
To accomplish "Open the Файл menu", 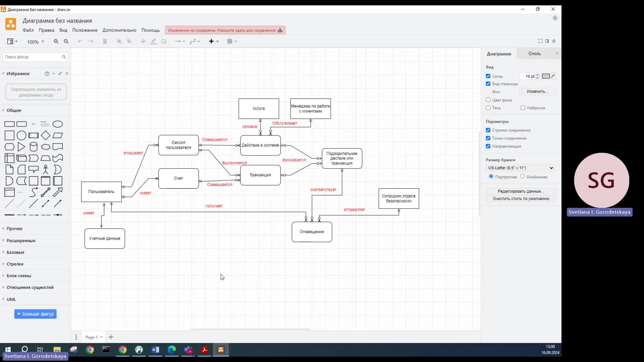I will tap(28, 30).
